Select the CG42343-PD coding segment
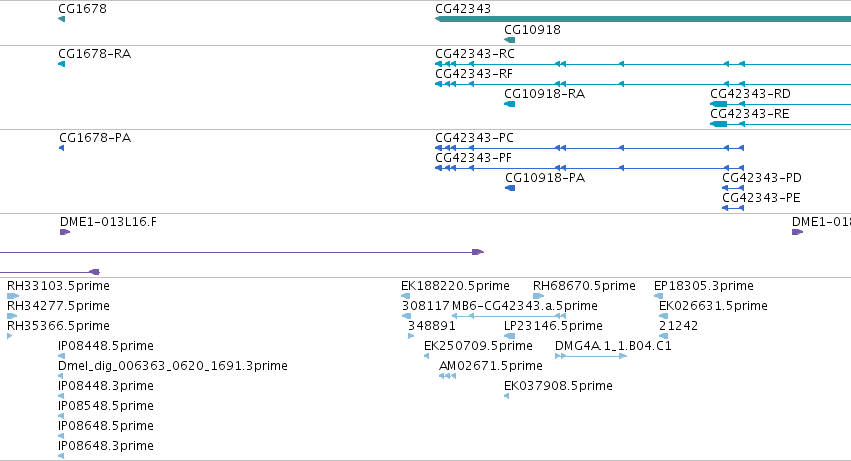 pos(733,188)
